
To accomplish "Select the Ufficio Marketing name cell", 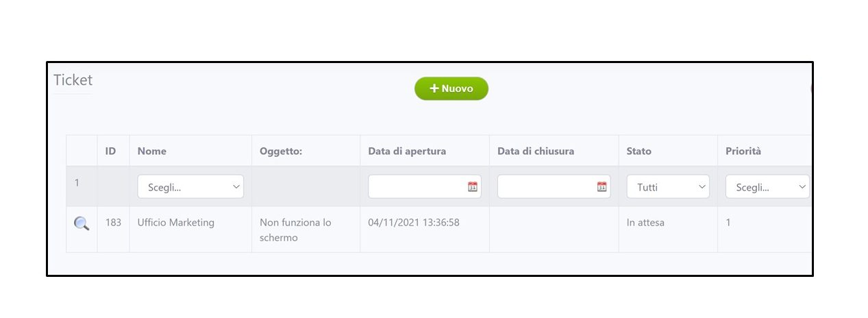I will (176, 223).
